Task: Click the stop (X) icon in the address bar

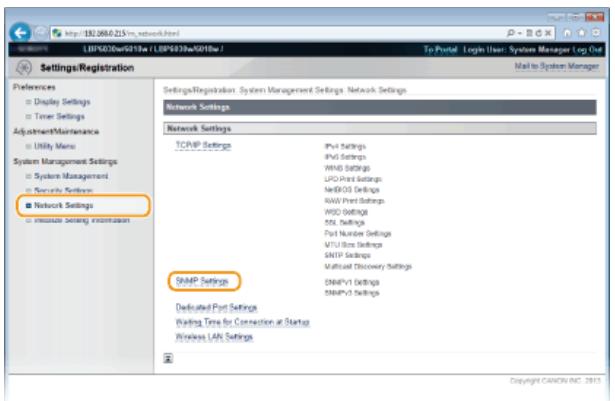Action: [548, 33]
